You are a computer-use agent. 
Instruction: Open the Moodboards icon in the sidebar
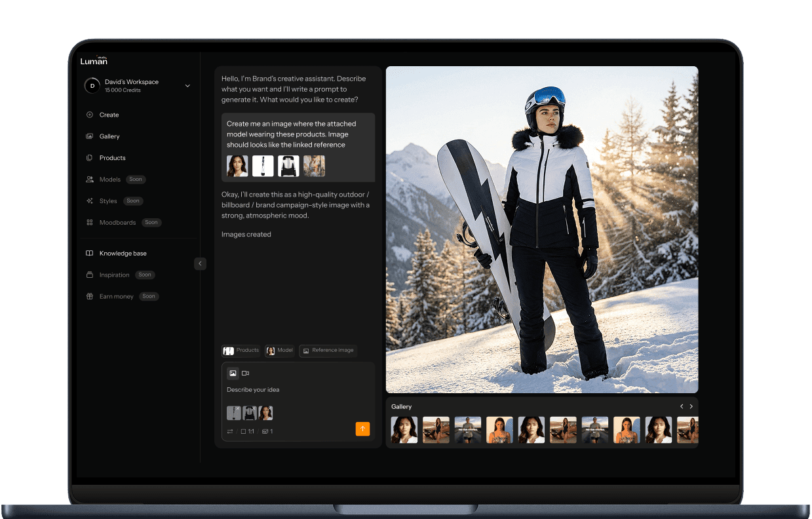[89, 222]
